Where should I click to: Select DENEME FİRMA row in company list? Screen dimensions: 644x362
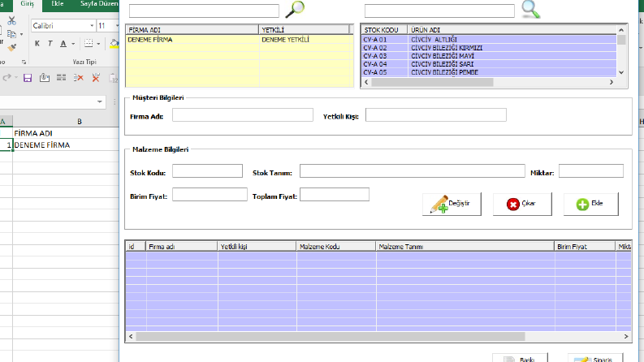pyautogui.click(x=240, y=40)
